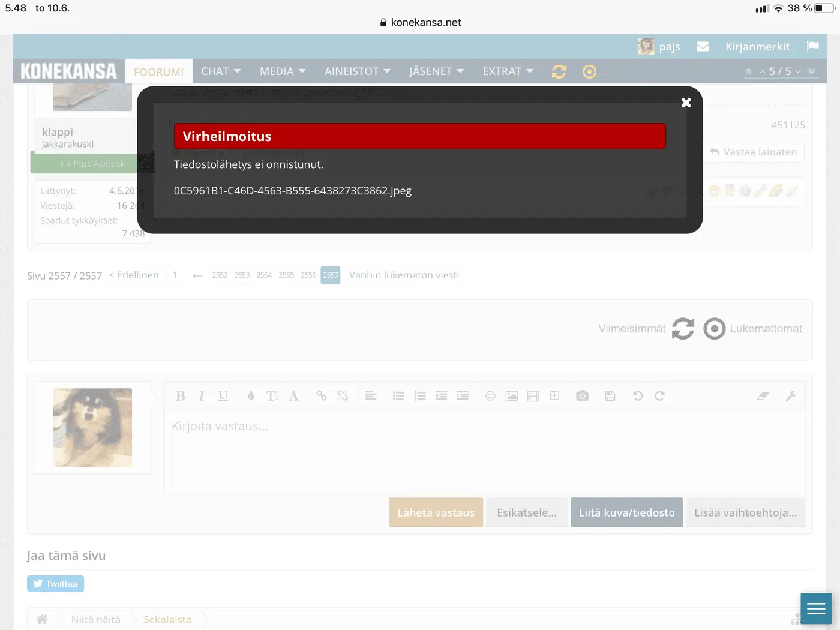Open the font family dropdown
Viewport: 840px width, 630px height.
coord(293,396)
